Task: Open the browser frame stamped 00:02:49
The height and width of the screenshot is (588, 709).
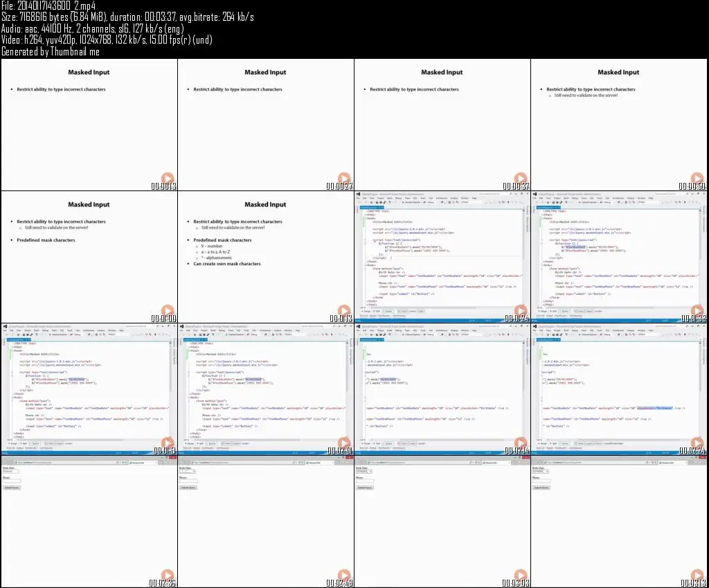Action: pos(266,522)
